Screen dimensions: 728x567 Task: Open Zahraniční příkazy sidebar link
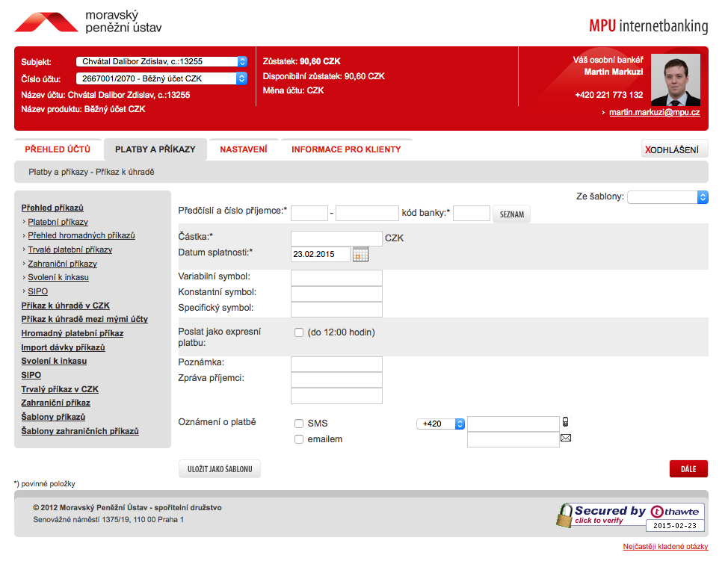(x=62, y=264)
